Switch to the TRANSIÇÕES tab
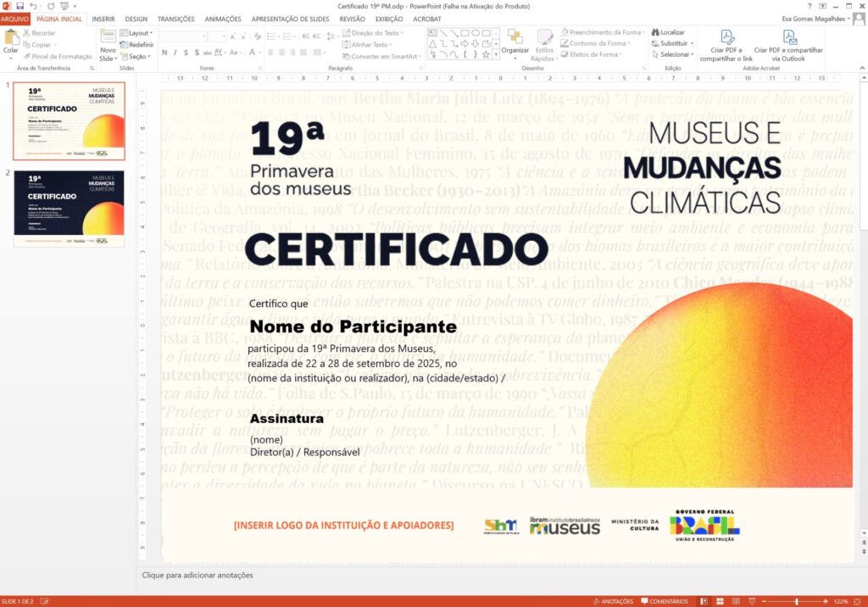This screenshot has height=607, width=868. click(175, 19)
